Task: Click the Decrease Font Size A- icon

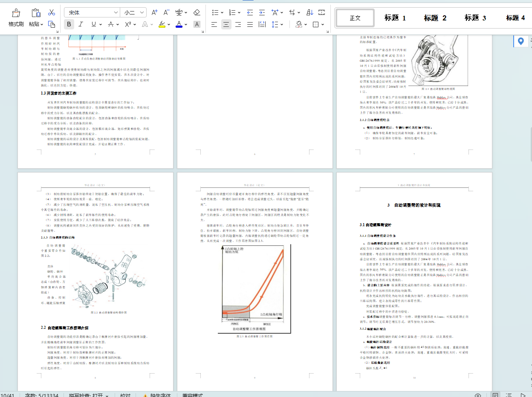Action: pos(167,13)
